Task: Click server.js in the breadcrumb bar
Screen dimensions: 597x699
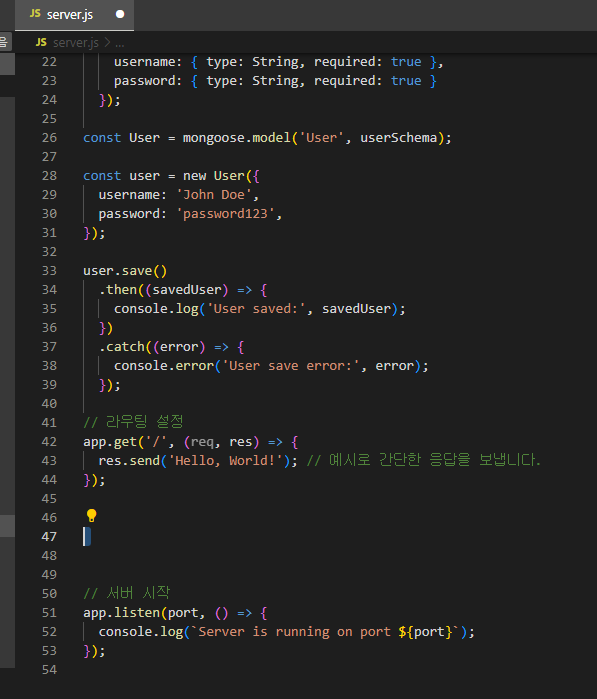Action: [76, 43]
